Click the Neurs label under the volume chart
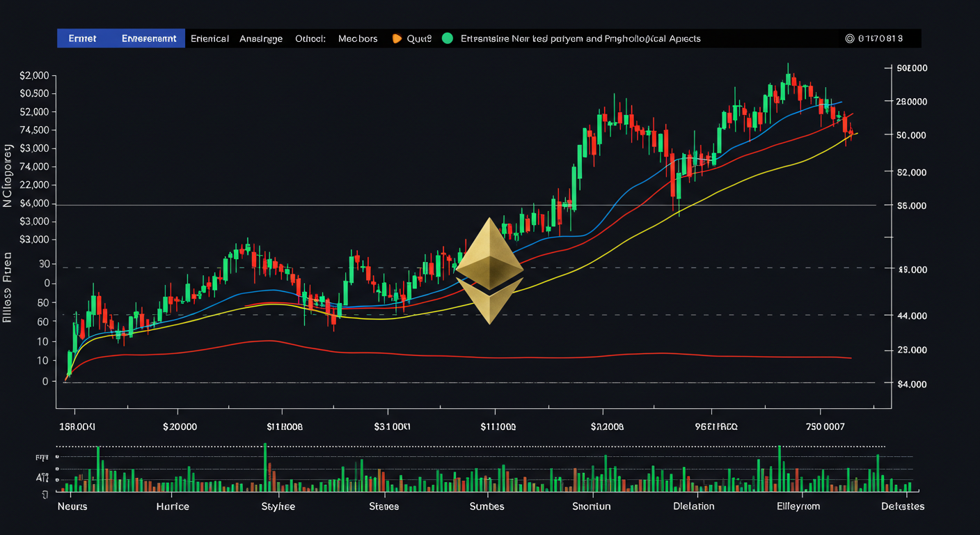Viewport: 980px width, 535px height. [x=73, y=506]
